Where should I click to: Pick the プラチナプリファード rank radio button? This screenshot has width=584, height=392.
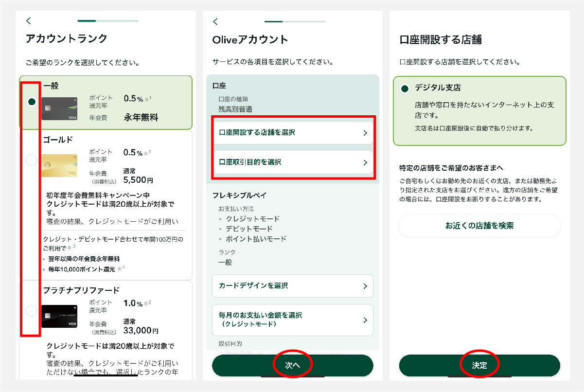pos(32,310)
